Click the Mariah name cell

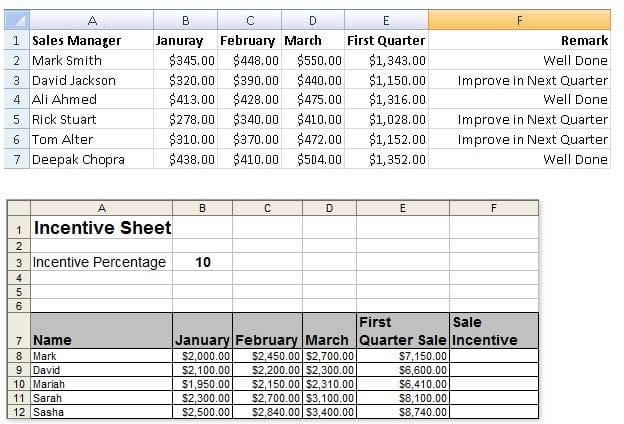102,383
